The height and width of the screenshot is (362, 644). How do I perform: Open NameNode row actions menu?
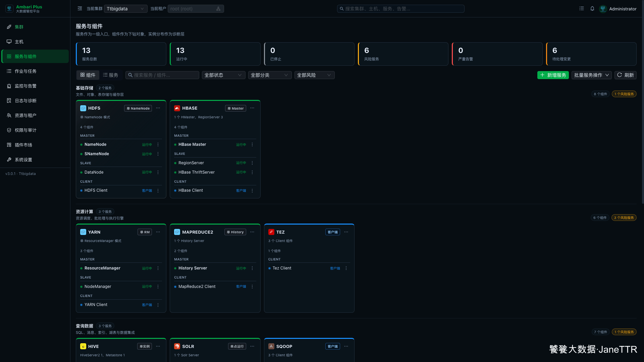pos(158,144)
